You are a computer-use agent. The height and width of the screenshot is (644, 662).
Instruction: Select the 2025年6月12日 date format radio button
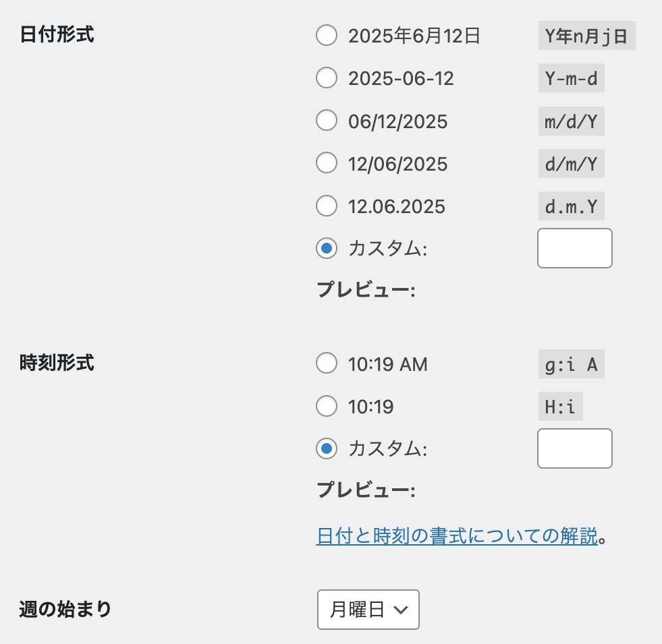(327, 36)
